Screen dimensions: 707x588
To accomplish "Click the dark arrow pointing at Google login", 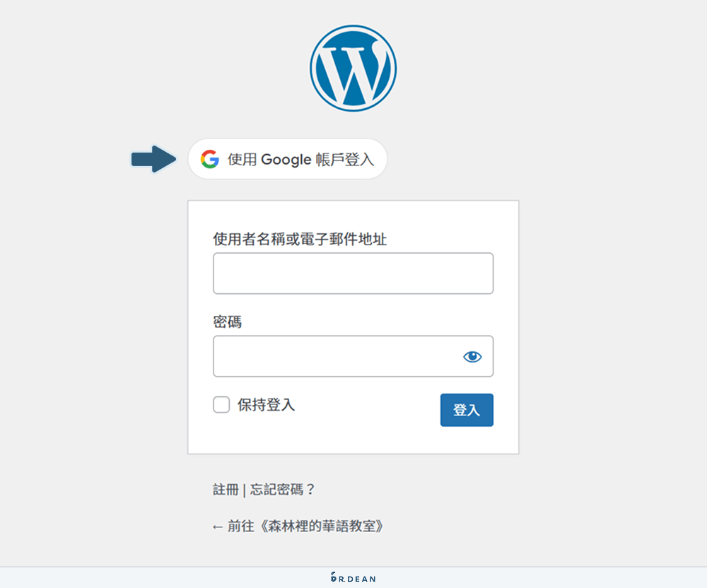I will click(x=152, y=159).
